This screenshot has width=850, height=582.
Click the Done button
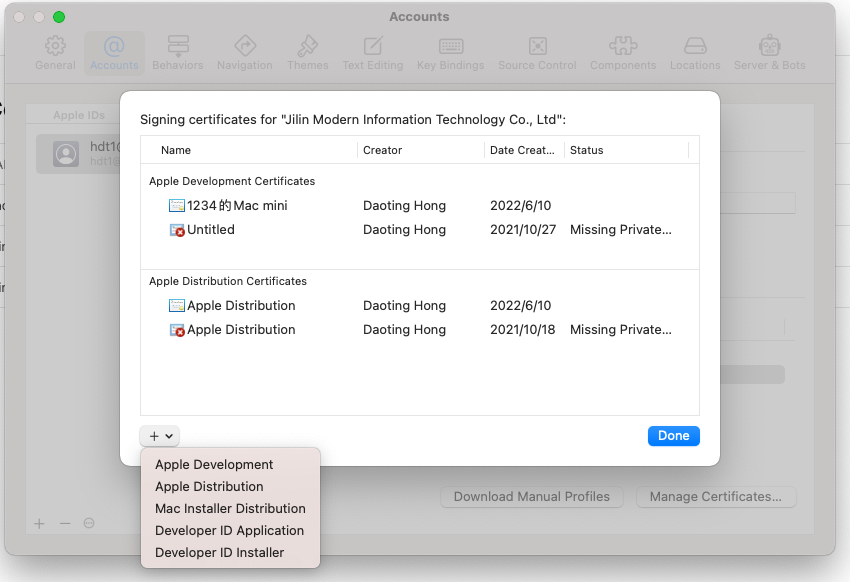pyautogui.click(x=673, y=436)
